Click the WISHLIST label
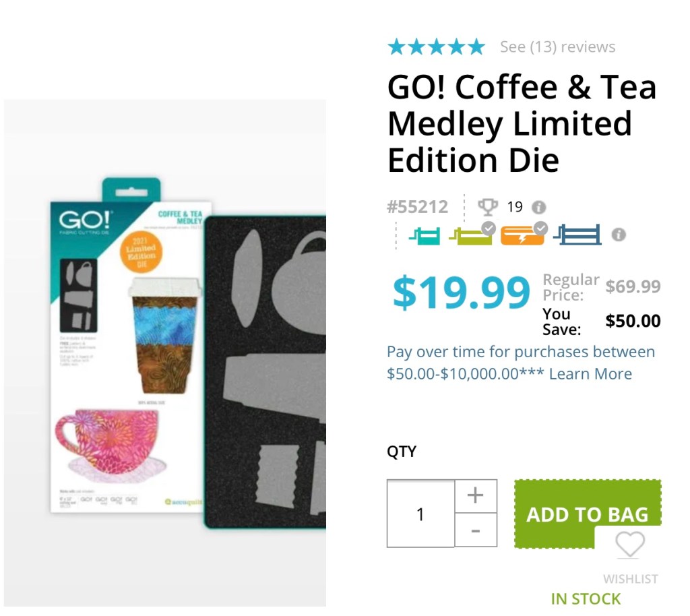 630,579
